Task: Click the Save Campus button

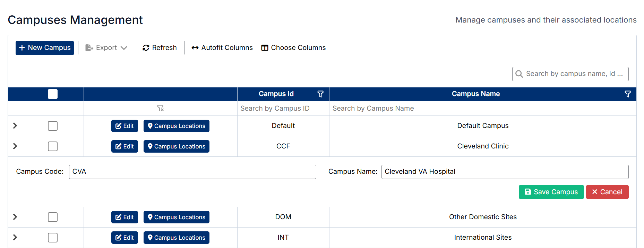Action: point(551,192)
